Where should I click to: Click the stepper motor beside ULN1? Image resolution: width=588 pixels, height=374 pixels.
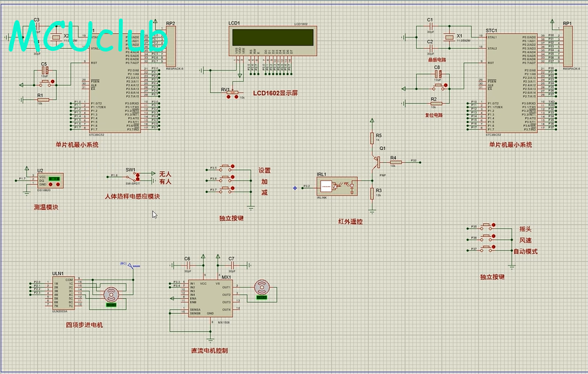(x=111, y=294)
